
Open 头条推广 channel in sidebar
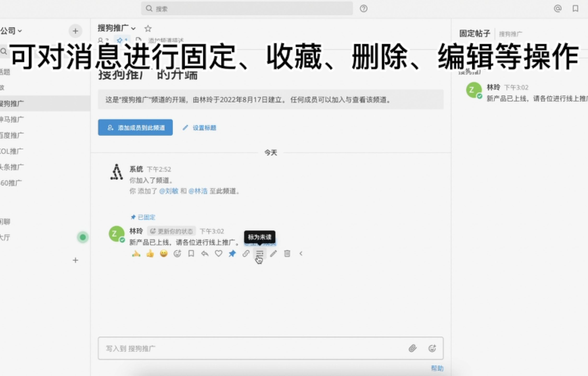[45, 167]
